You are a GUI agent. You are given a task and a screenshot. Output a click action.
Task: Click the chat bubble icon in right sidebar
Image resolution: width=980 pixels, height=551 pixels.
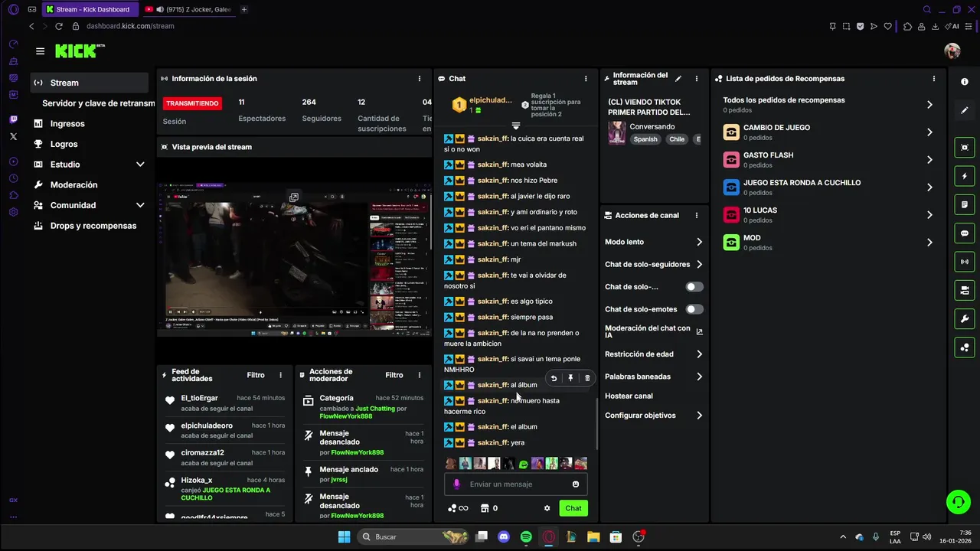(965, 233)
